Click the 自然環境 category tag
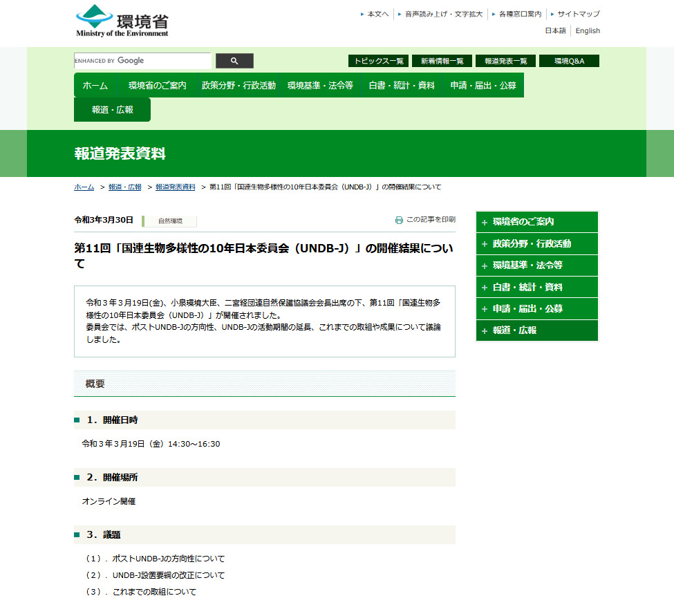674x616 pixels. [x=170, y=221]
